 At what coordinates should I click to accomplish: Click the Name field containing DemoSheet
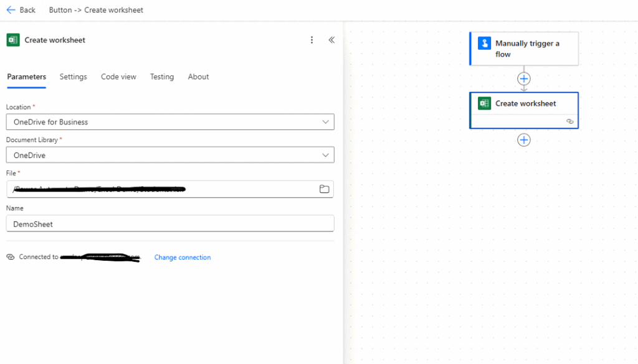point(169,224)
